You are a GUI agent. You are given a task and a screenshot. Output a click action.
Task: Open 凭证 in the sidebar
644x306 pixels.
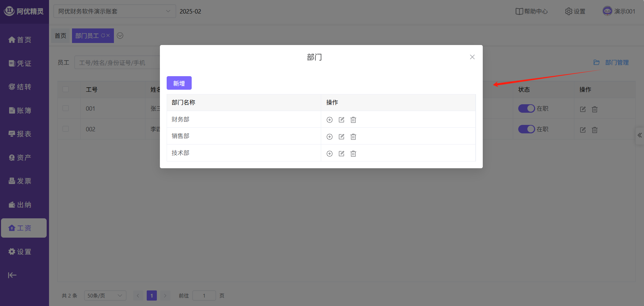(20, 63)
